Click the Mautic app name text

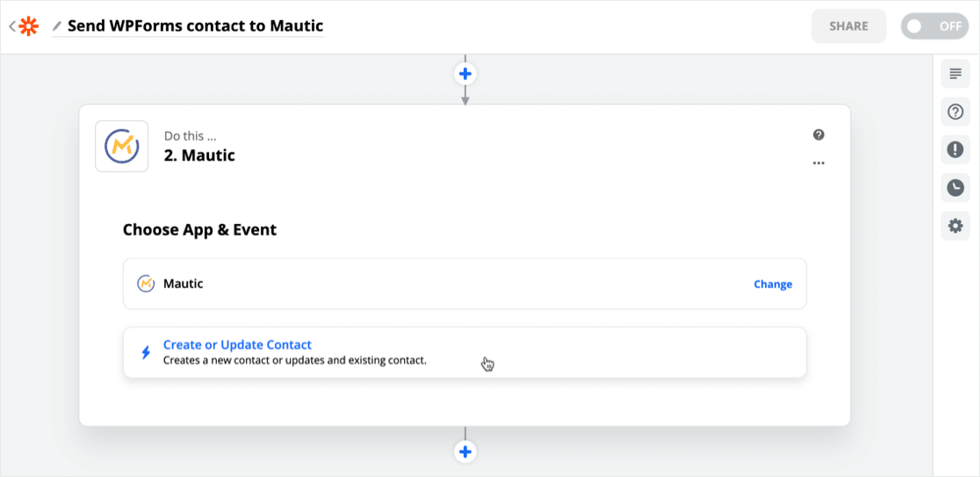point(184,284)
